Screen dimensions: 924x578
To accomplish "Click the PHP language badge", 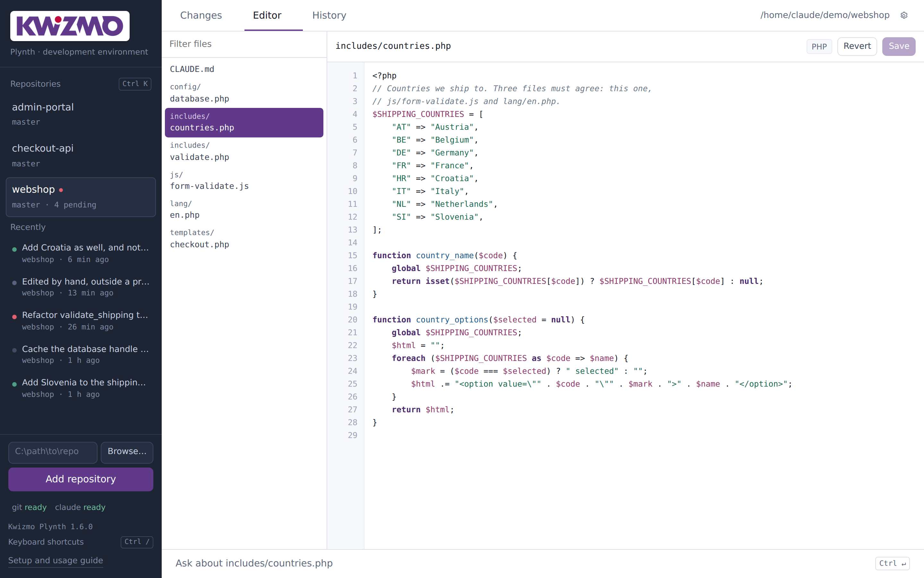I will tap(819, 47).
